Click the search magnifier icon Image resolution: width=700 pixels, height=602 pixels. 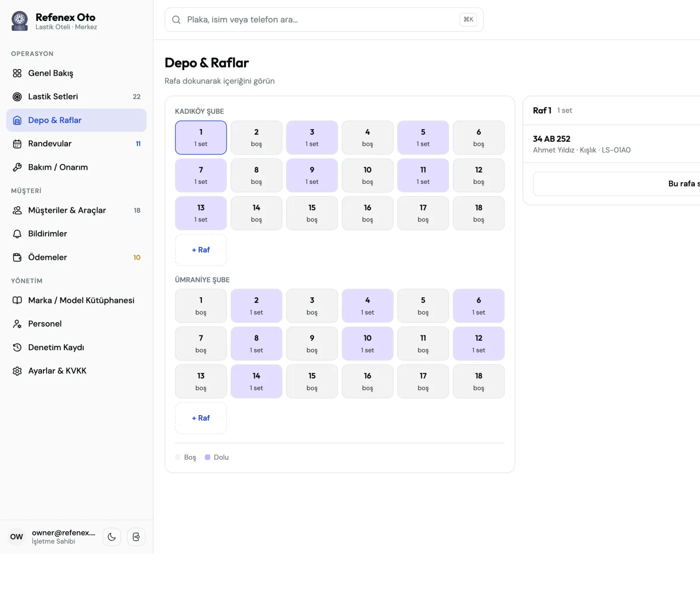(x=176, y=20)
